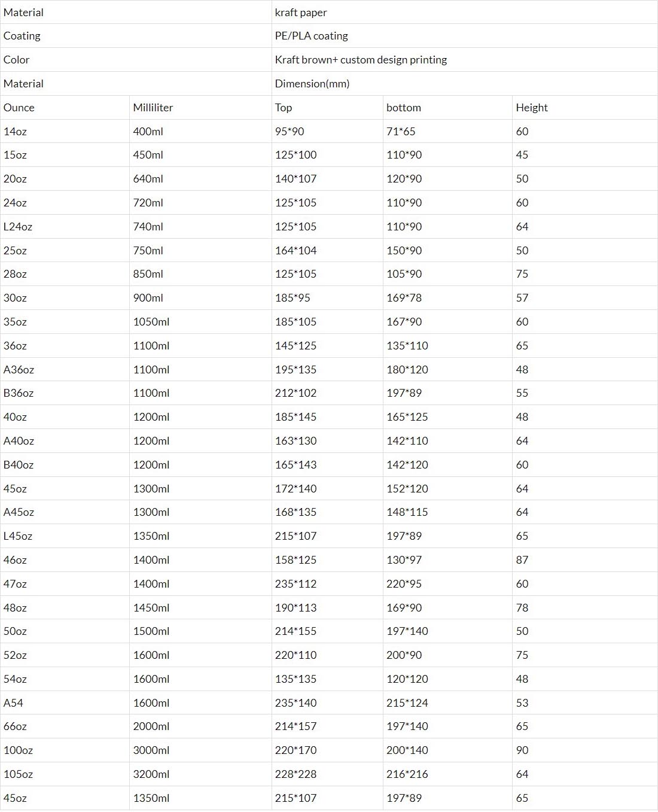Click "Kraft brown+ custom design printing" cell
The image size is (658, 812).
[x=361, y=60]
